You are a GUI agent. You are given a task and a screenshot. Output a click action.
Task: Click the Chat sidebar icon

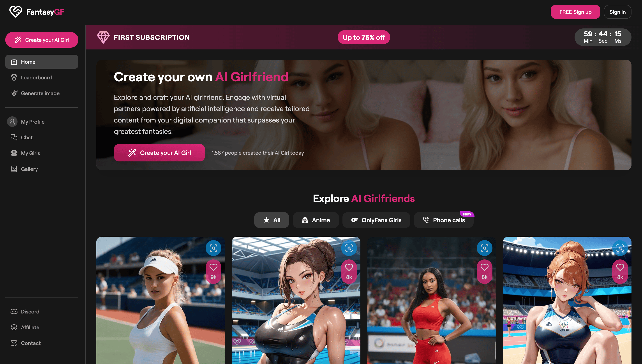point(14,138)
